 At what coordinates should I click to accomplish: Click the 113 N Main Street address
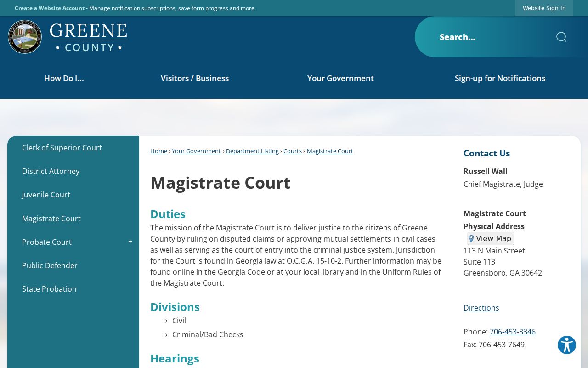[494, 251]
